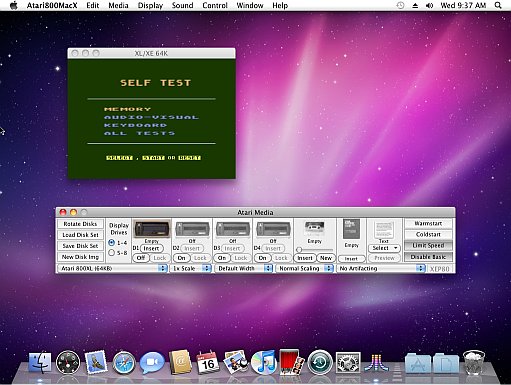Toggle D1 drive Off button
The height and width of the screenshot is (385, 511).
tap(141, 258)
